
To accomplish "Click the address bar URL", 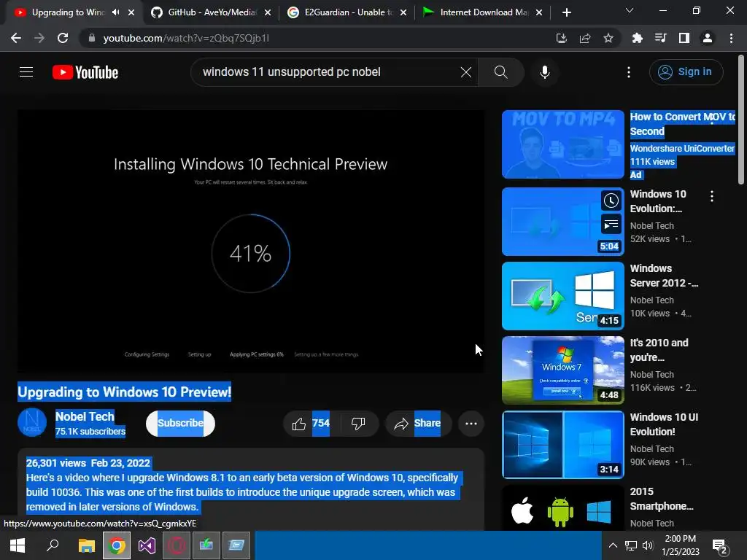I will click(186, 38).
